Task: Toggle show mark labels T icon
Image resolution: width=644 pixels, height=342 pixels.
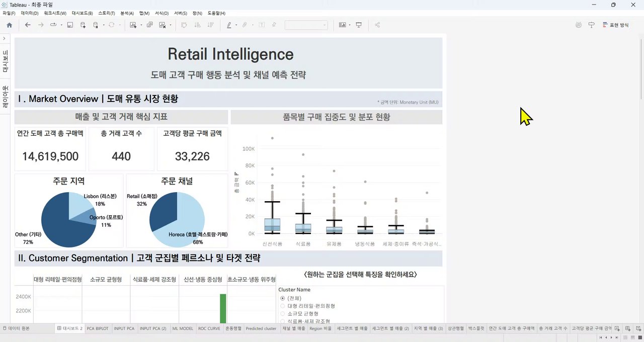Action: [262, 25]
